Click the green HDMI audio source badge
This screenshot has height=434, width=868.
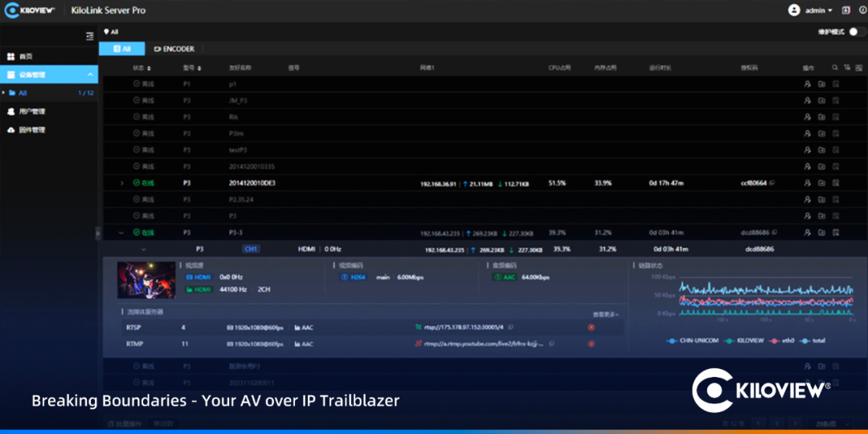tap(199, 289)
